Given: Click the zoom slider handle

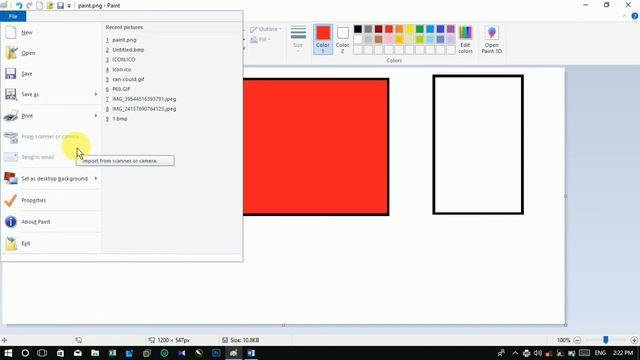Looking at the screenshot, I should click(606, 340).
